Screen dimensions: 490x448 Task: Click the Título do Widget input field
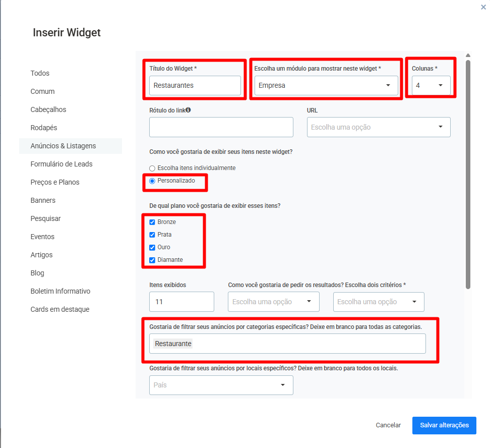195,85
